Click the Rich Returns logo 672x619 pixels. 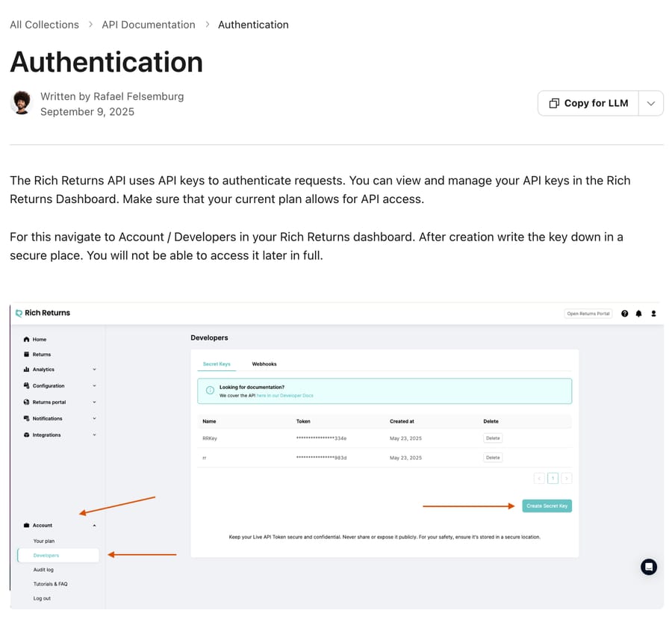(x=43, y=313)
